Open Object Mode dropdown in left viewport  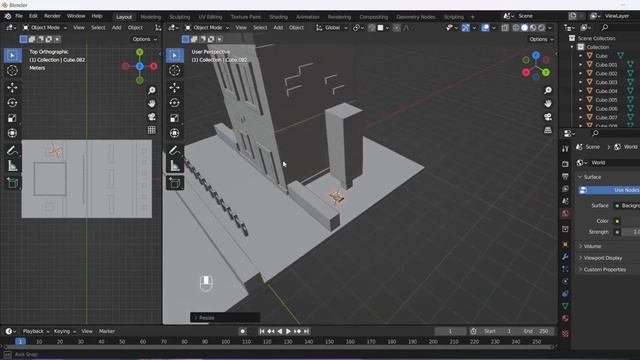(x=44, y=28)
